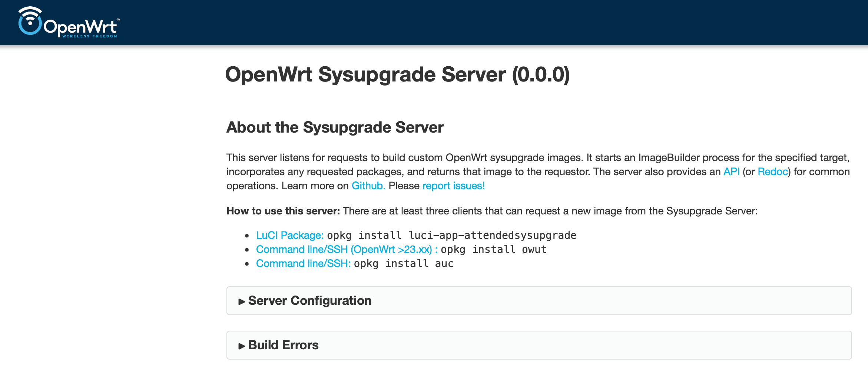Click the OpenWrt wordmark in the header

80,27
